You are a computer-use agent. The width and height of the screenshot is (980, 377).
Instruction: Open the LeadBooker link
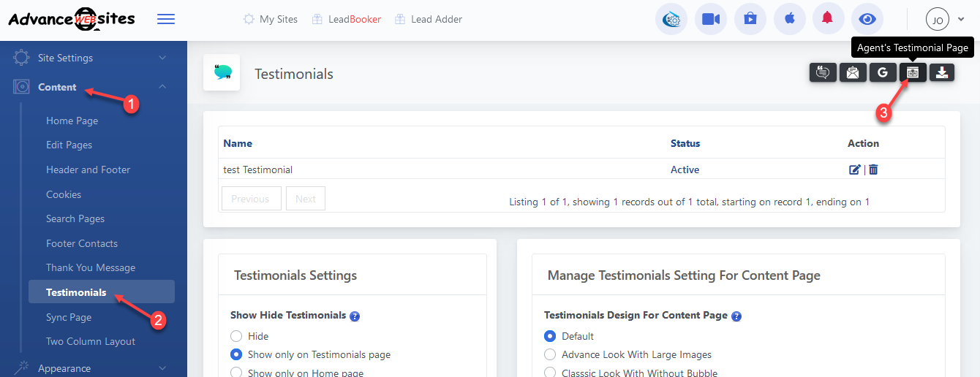pyautogui.click(x=354, y=20)
